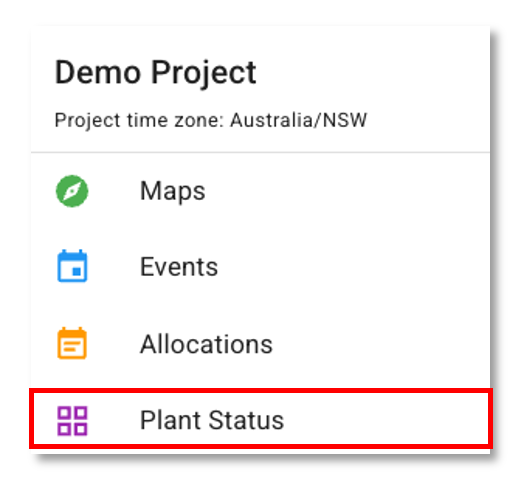Click the Allocations text label
Screen dimensions: 520x484
click(x=206, y=344)
